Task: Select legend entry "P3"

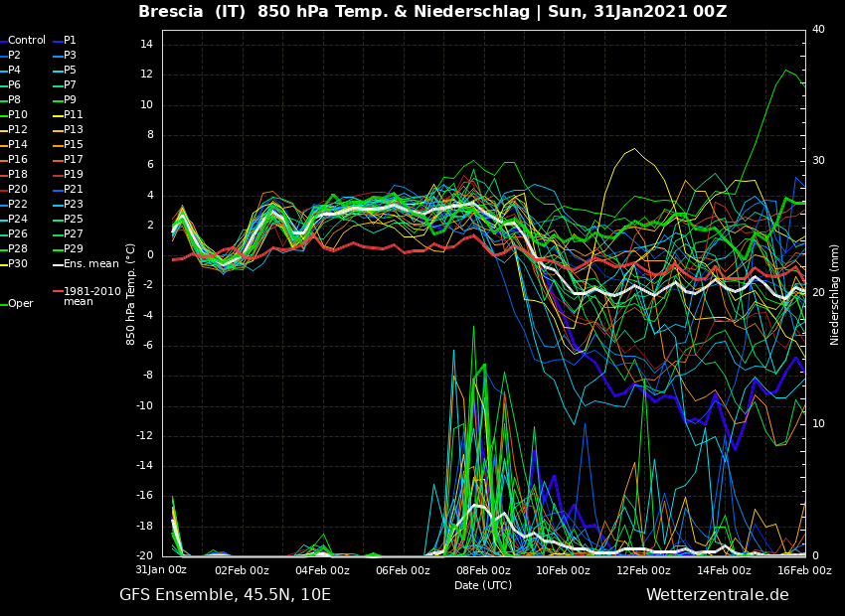Action: 66,55
